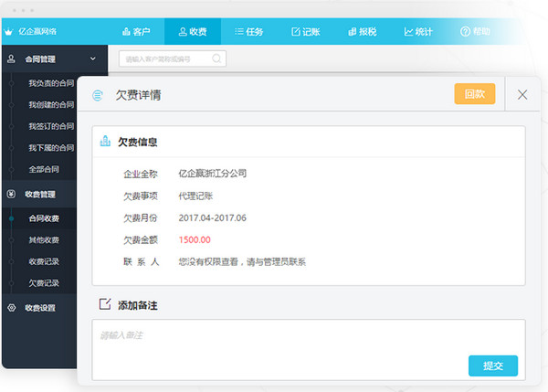Image resolution: width=548 pixels, height=392 pixels.
Task: Open the 客户 tab
Action: coord(135,31)
